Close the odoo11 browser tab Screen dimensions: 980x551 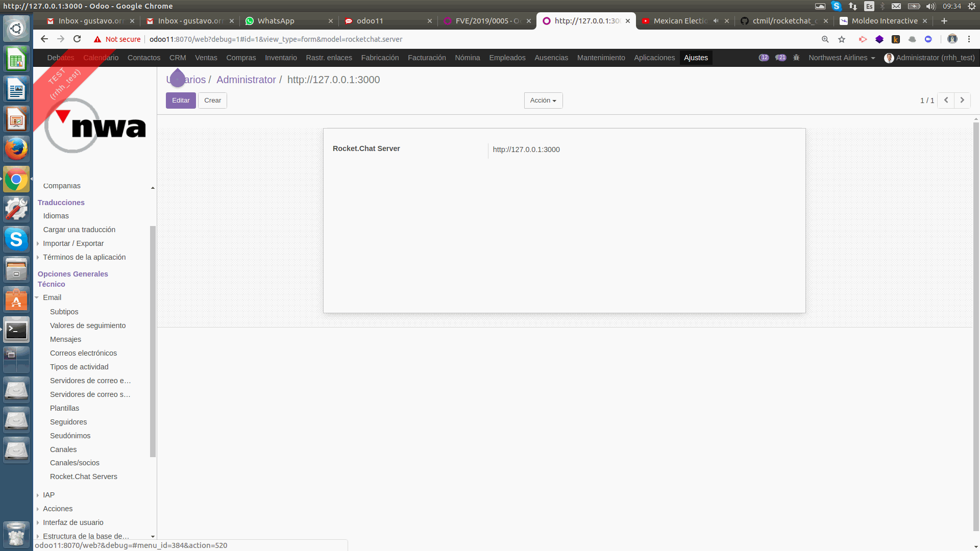[x=430, y=21]
